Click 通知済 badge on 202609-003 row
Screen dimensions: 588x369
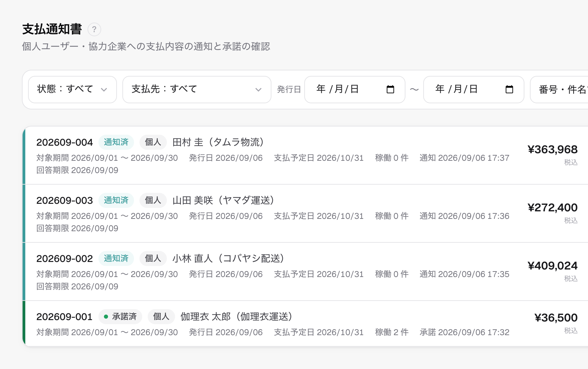[116, 200]
